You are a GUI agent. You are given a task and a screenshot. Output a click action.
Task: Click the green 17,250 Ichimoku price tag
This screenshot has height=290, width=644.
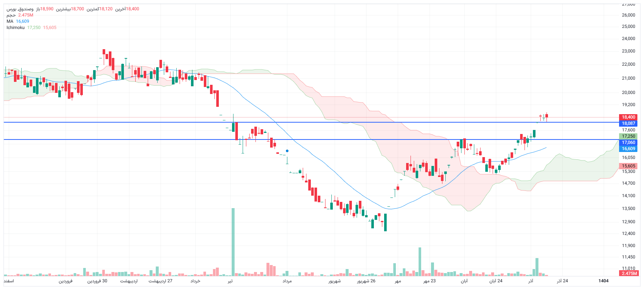(x=628, y=136)
